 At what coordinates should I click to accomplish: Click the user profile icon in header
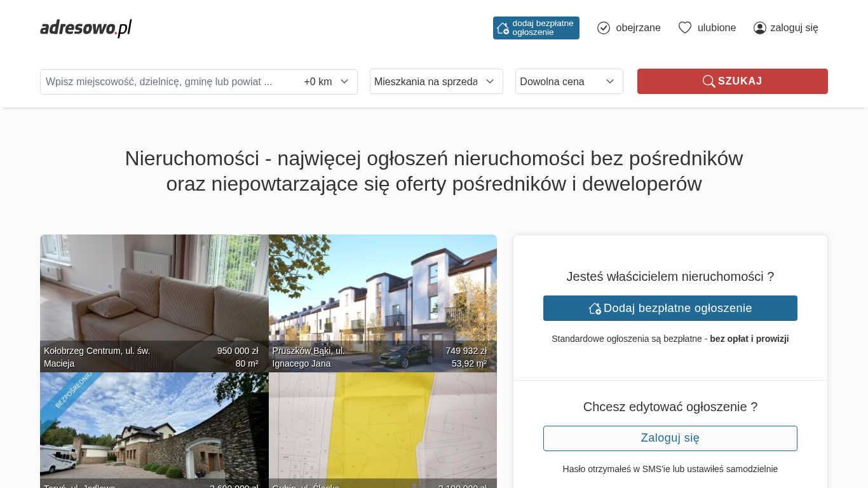tap(759, 28)
